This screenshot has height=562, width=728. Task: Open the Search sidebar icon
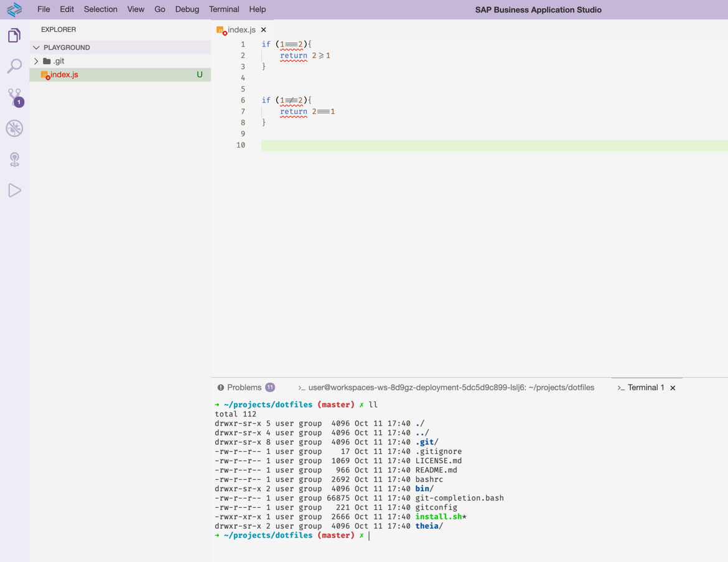coord(14,66)
